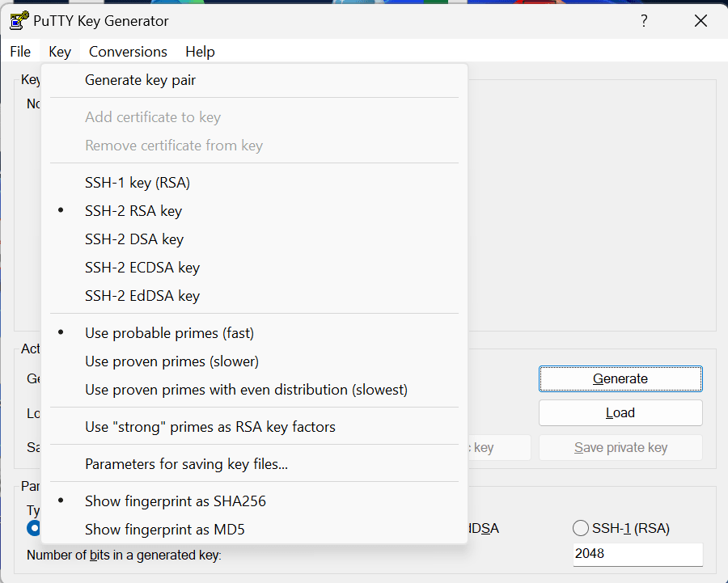Click the Load button
Screen dimensions: 728x583
click(x=620, y=412)
